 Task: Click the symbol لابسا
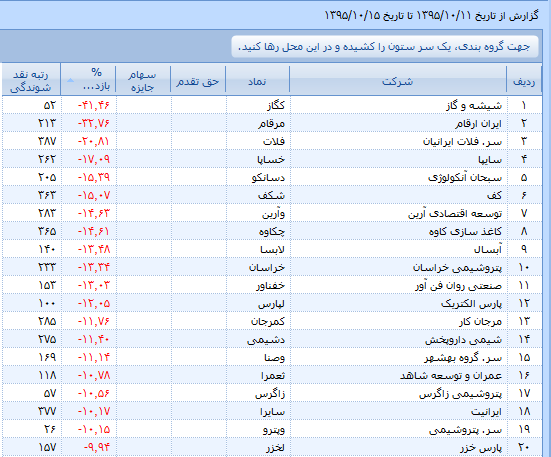(x=272, y=249)
